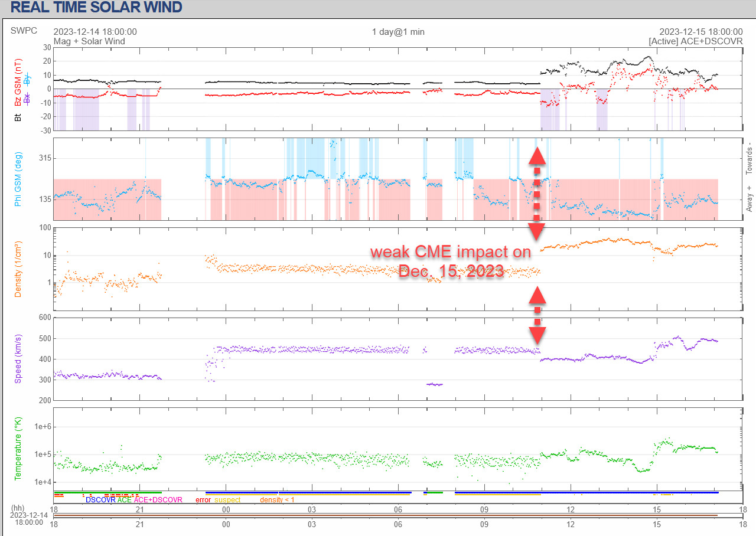The image size is (756, 536).
Task: Click the Bz GSM (nT) axis label
Action: click(x=18, y=81)
